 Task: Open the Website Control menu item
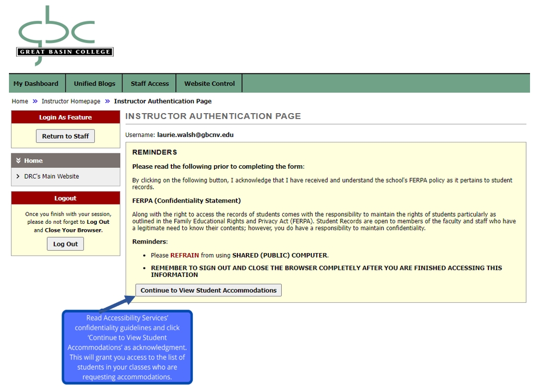point(209,83)
